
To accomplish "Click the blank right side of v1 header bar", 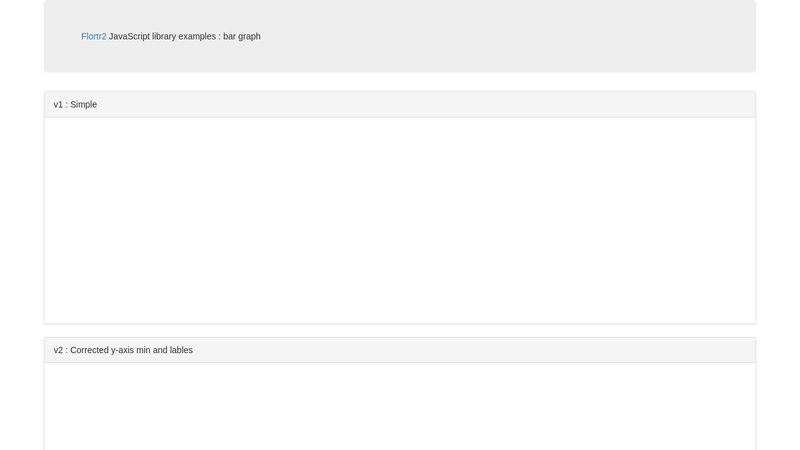I will [x=600, y=105].
